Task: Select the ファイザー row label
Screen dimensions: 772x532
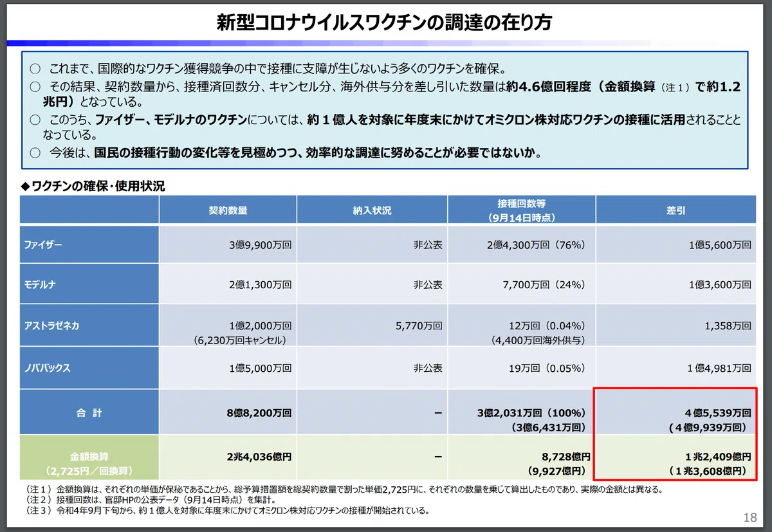Action: coord(43,245)
